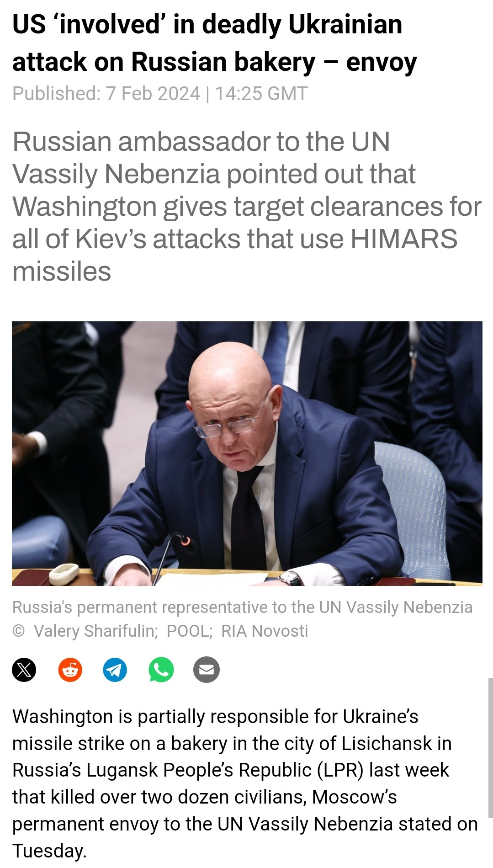Image resolution: width=493 pixels, height=868 pixels.
Task: Click the copyright symbol in photo credit
Action: click(19, 631)
